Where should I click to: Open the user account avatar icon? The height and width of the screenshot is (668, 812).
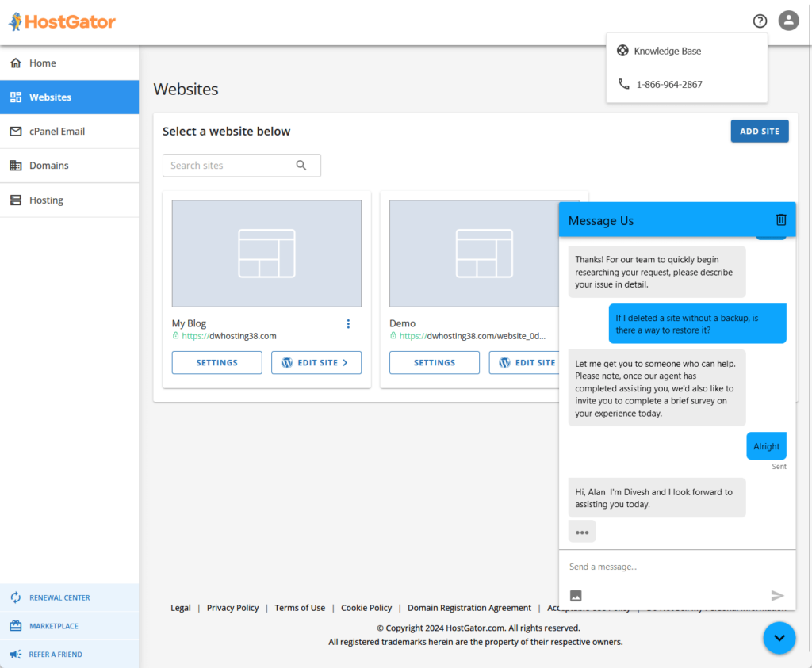[788, 21]
